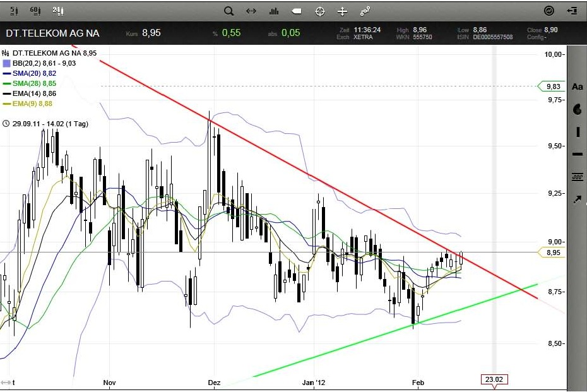
Task: Click the percent change 0,55 value
Action: tap(231, 33)
